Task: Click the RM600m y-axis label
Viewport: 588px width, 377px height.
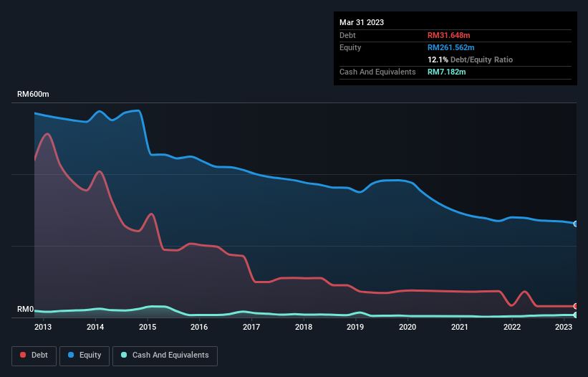Action: coord(33,94)
